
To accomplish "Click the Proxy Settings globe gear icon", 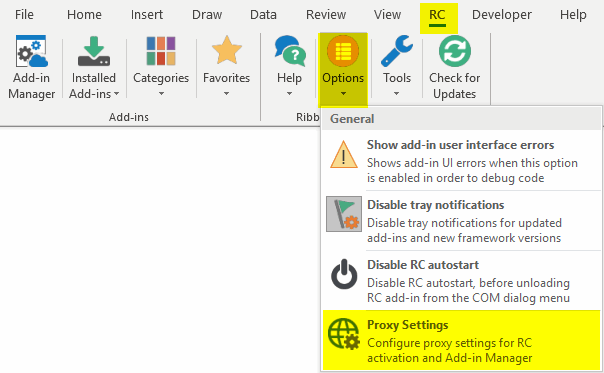I will point(344,334).
